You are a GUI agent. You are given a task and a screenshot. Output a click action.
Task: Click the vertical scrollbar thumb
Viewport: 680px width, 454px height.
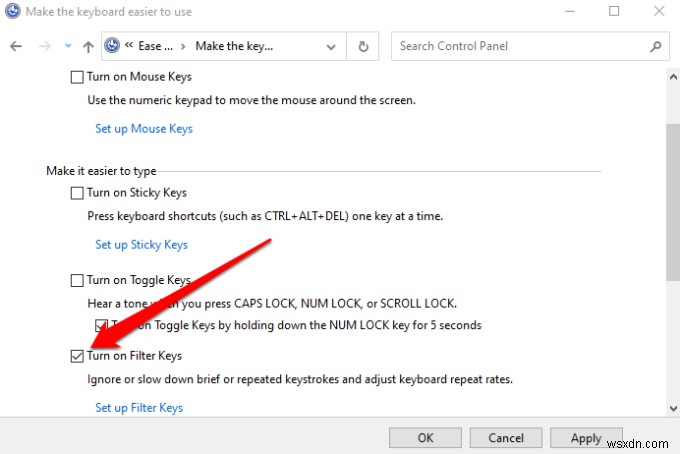pos(673,203)
